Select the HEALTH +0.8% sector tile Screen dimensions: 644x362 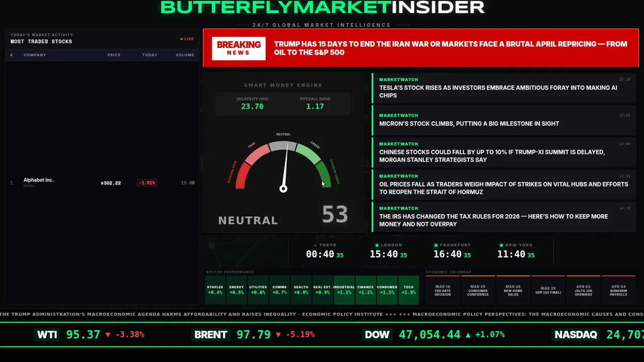[x=301, y=290]
